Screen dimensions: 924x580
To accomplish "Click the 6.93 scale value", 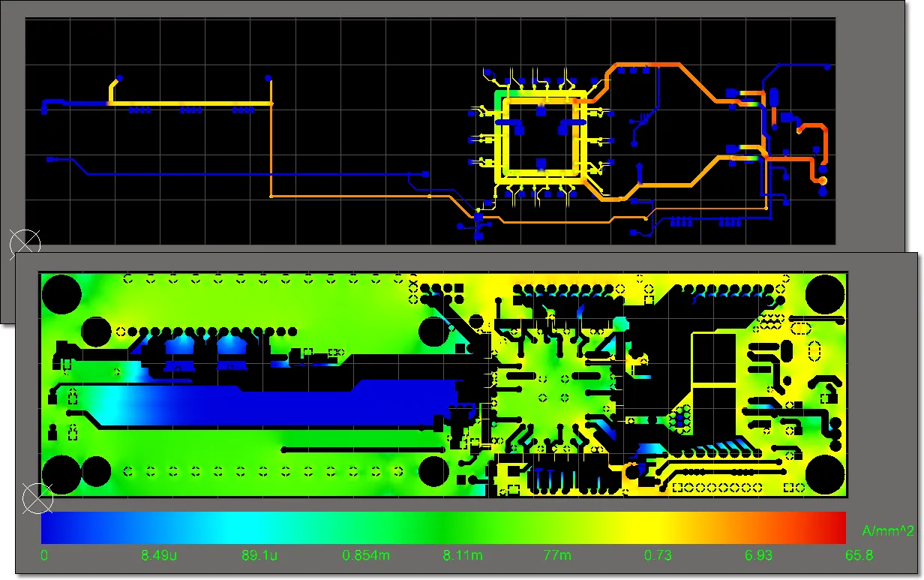I will pos(759,556).
